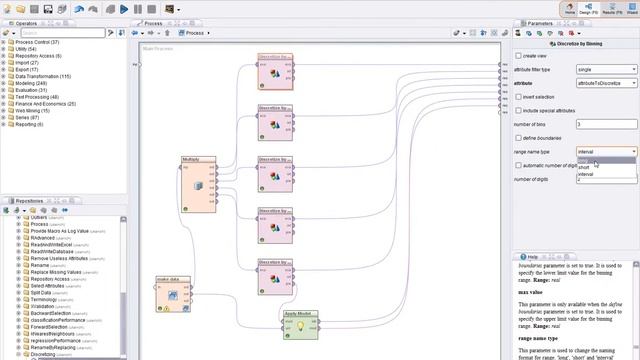The image size is (640, 360).
Task: Click the Redo arrow in the toolbar
Action: point(93,9)
